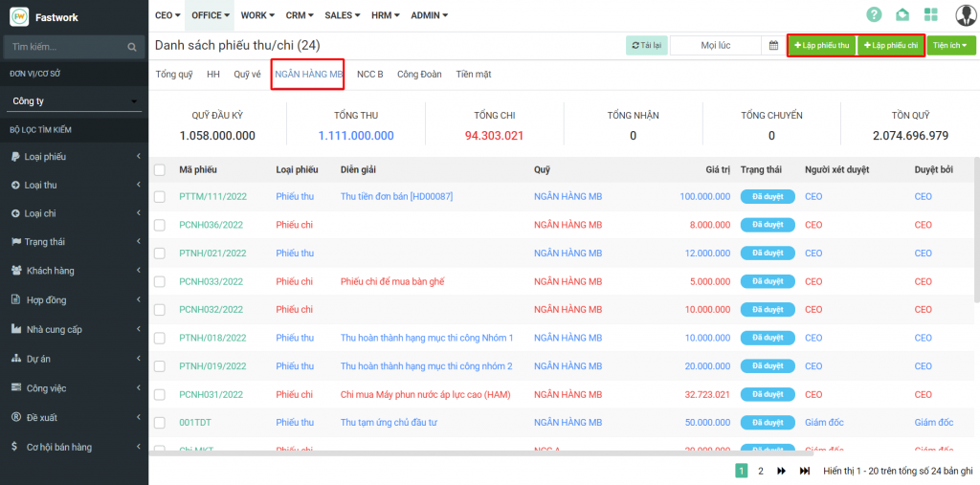The image size is (980, 485).
Task: Expand the Loại phiếu filter
Action: (x=74, y=156)
